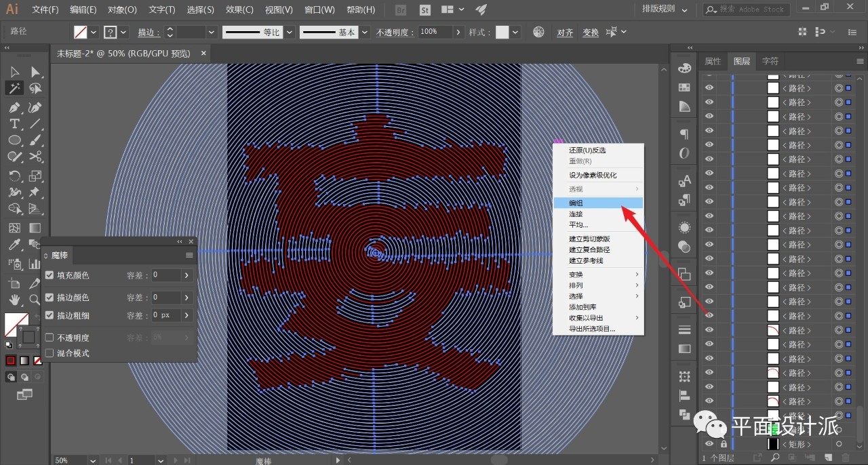Viewport: 868px width, 465px height.
Task: Select the Lasso tool
Action: pyautogui.click(x=35, y=89)
